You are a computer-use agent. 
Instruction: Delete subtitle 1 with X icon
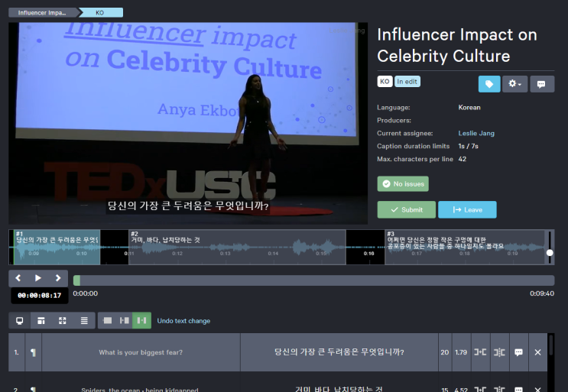tap(538, 352)
